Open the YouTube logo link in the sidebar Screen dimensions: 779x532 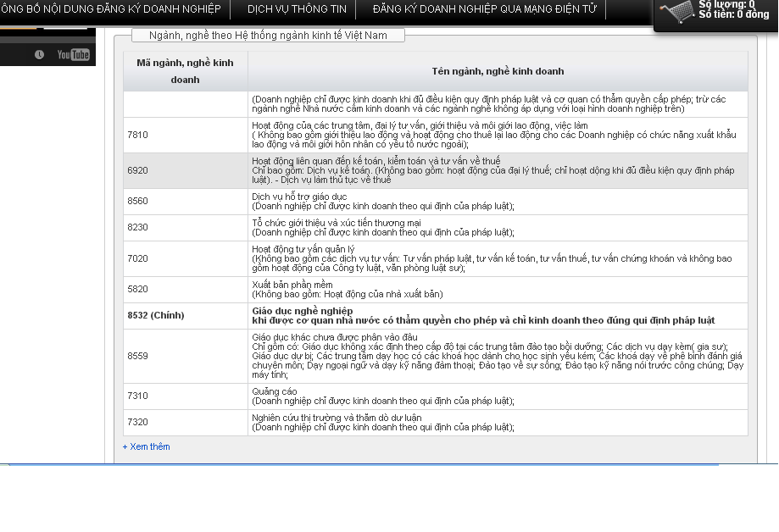(73, 55)
